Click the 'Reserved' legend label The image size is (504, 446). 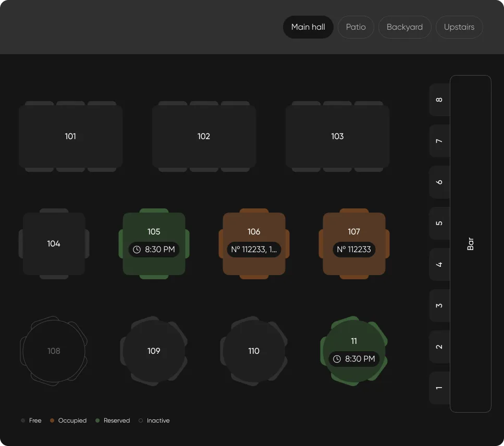[117, 420]
